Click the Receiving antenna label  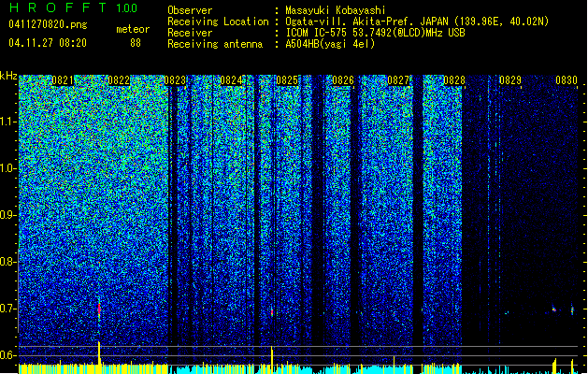[215, 44]
